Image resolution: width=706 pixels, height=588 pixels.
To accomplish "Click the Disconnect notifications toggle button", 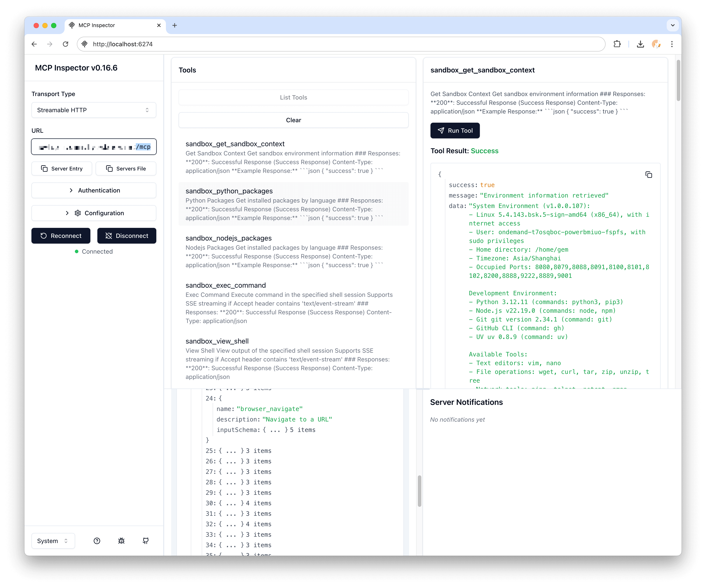I will click(127, 236).
